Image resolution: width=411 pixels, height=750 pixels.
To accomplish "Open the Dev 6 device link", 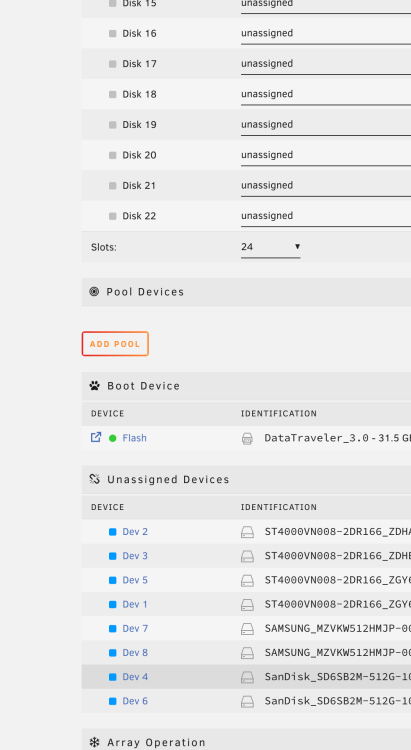I will point(135,701).
